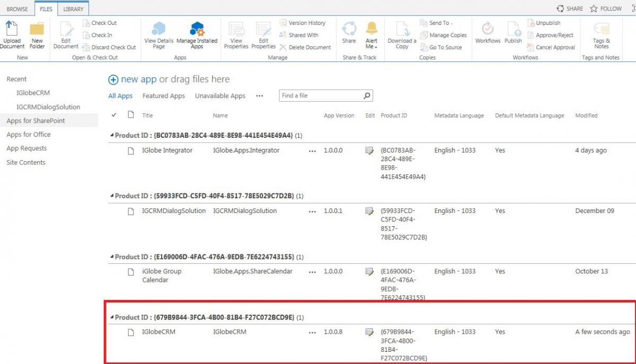This screenshot has height=364, width=636.
Task: Click Unpublish in ribbon
Action: (544, 23)
